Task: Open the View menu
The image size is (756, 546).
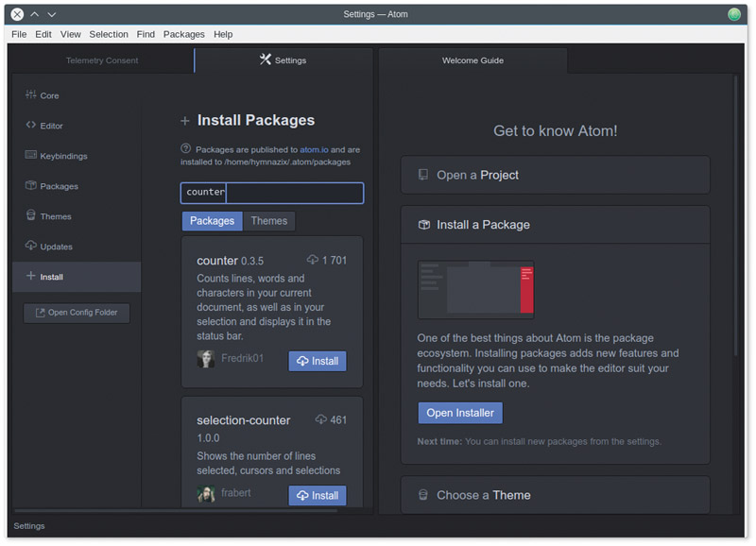Action: 70,34
